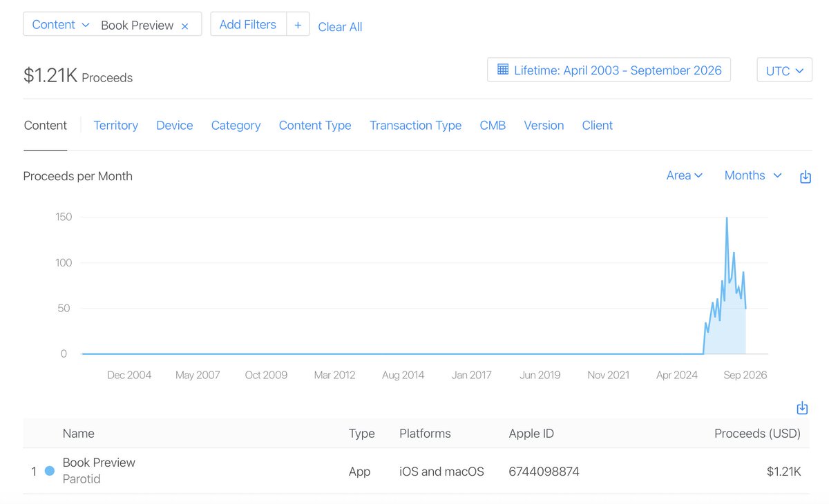829x504 pixels.
Task: Click the blue color dot for Book Preview row
Action: 50,471
